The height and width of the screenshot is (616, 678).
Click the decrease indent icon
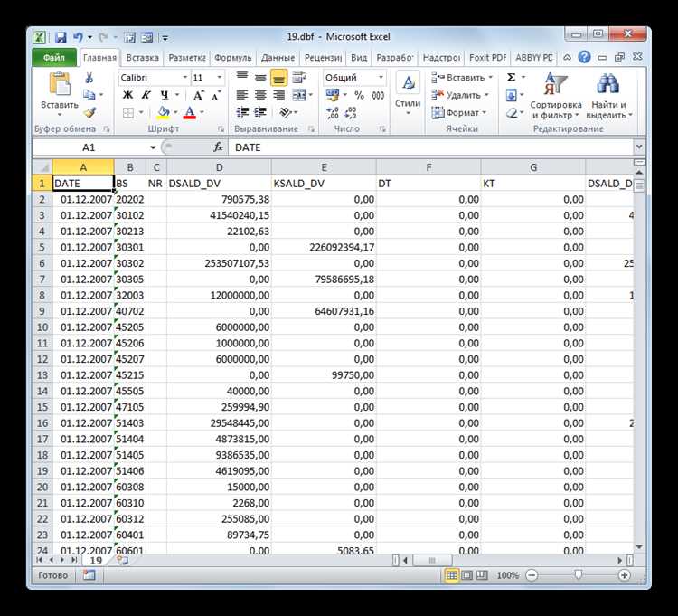tap(242, 112)
